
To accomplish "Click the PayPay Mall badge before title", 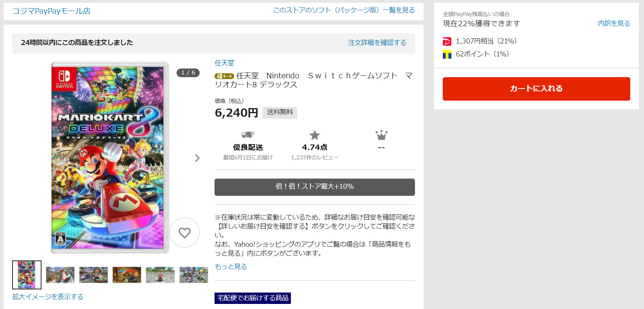I will pos(224,76).
